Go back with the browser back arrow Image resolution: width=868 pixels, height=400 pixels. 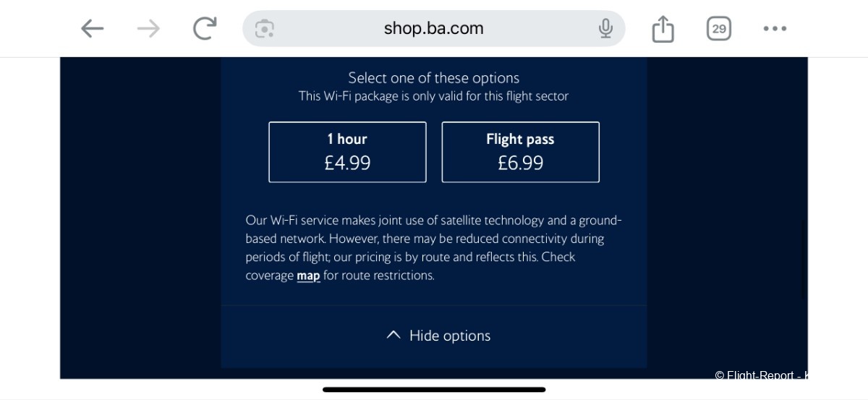92,29
